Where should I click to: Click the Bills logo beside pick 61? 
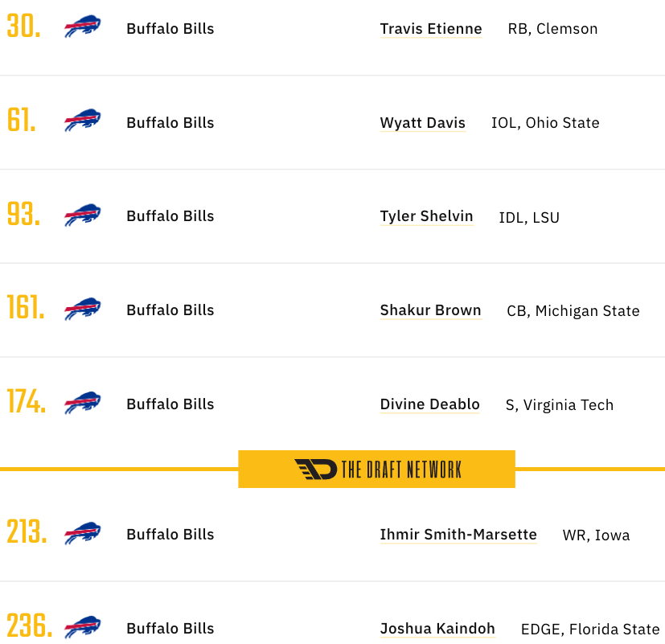coord(82,121)
